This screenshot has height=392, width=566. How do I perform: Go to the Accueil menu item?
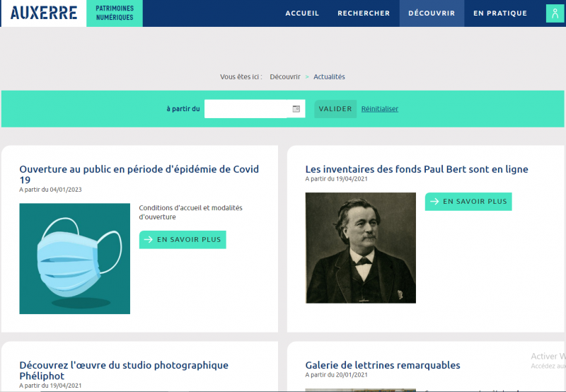(x=302, y=13)
